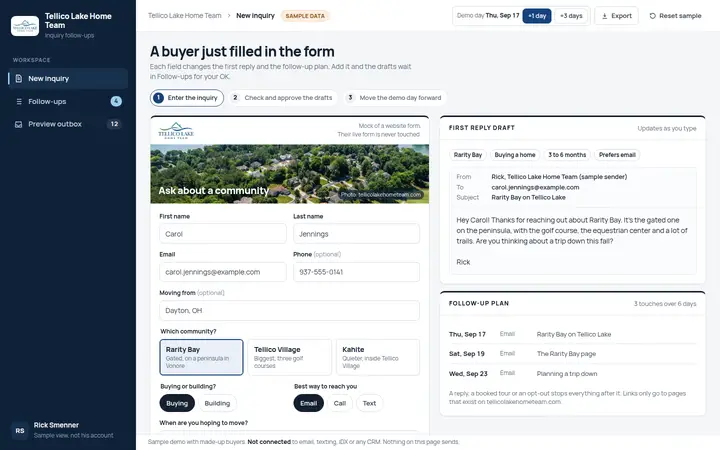Screen dimensions: 720x450
Task: Open the Preview outbox sidebar item
Action: (x=68, y=124)
